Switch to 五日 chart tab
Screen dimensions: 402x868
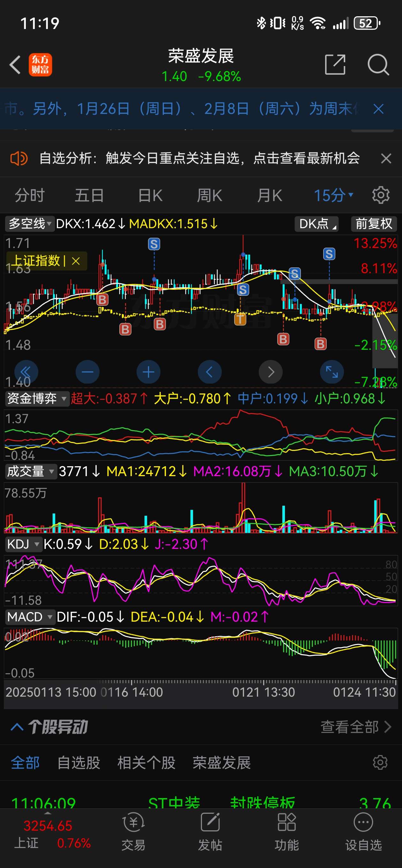click(x=89, y=195)
